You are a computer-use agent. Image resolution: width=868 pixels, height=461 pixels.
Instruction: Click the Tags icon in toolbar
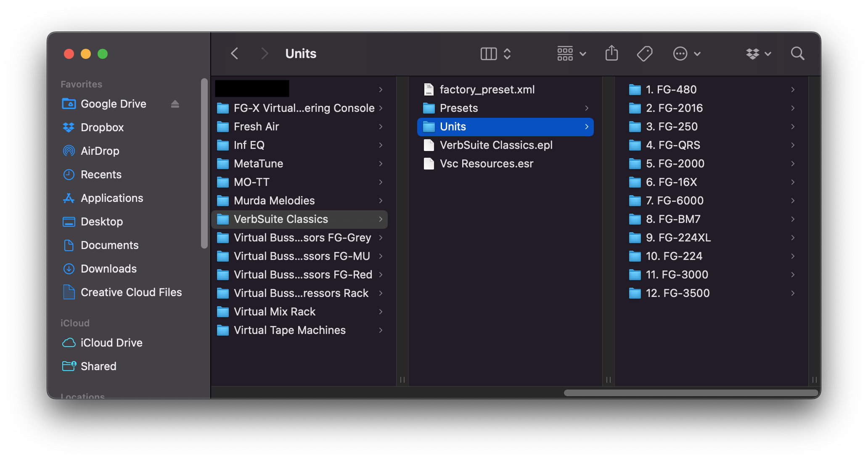(x=644, y=54)
